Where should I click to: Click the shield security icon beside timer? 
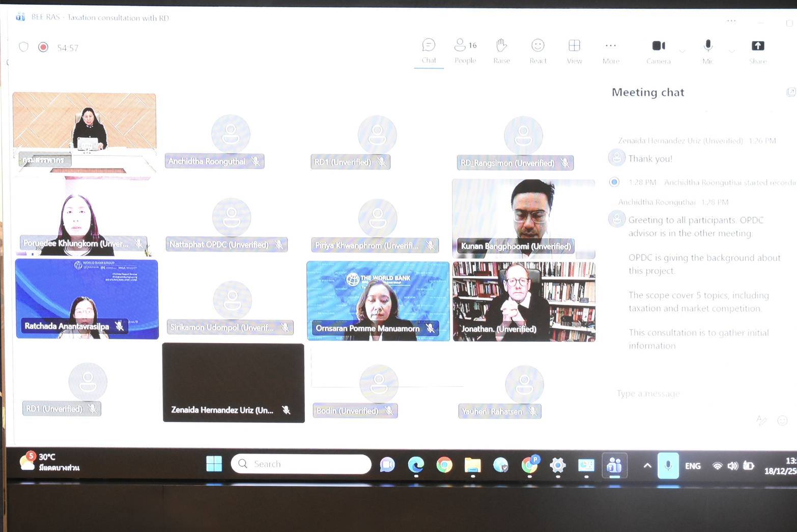tap(23, 47)
